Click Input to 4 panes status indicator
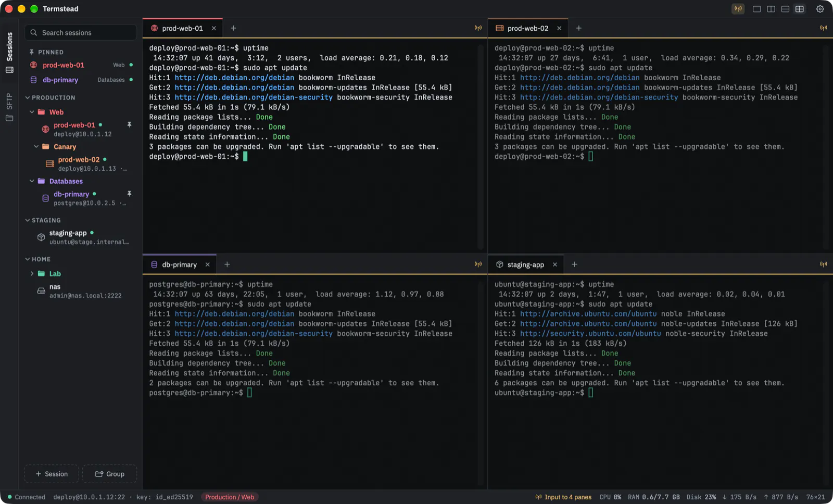The height and width of the screenshot is (504, 833). pos(563,497)
